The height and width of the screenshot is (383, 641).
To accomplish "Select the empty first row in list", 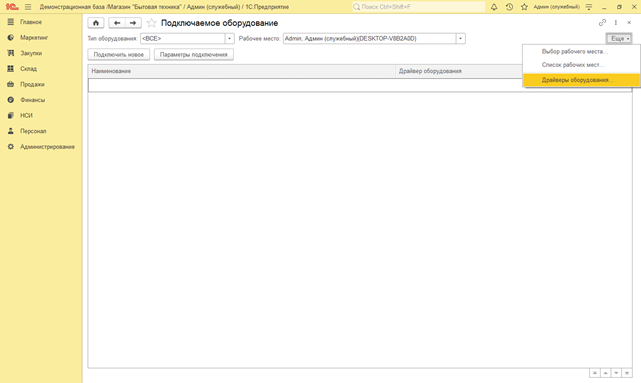I will pyautogui.click(x=360, y=85).
